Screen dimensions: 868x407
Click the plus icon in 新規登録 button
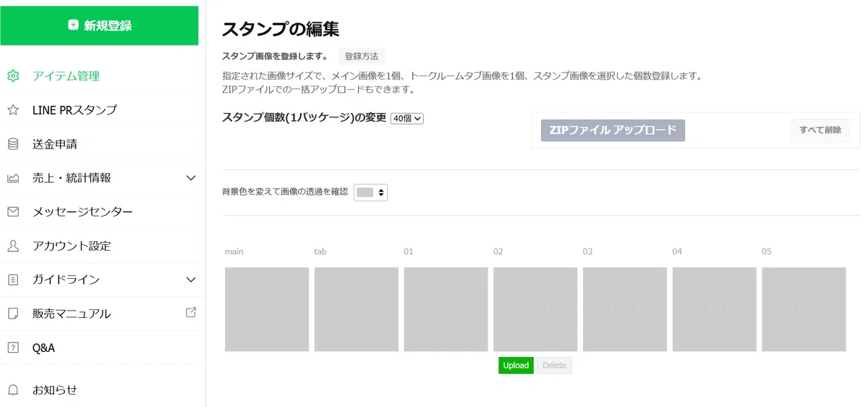[73, 25]
